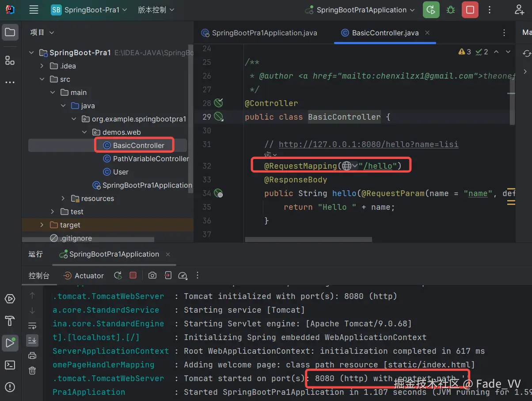
Task: Clear console with trash icon
Action: [x=32, y=370]
